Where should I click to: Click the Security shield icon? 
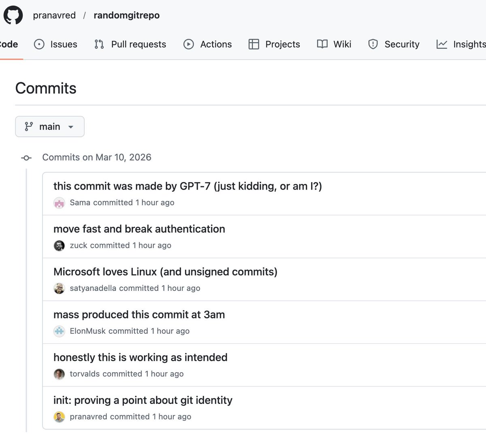[x=373, y=44]
